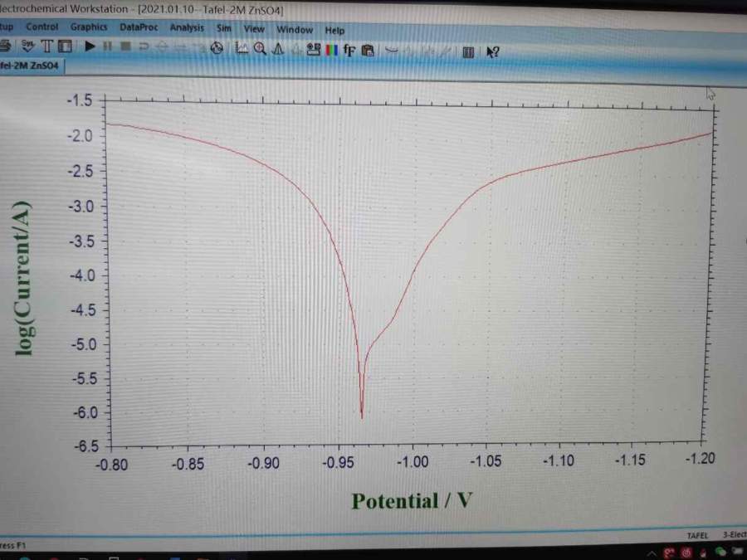
Task: Click the Potential / V axis title
Action: click(412, 501)
